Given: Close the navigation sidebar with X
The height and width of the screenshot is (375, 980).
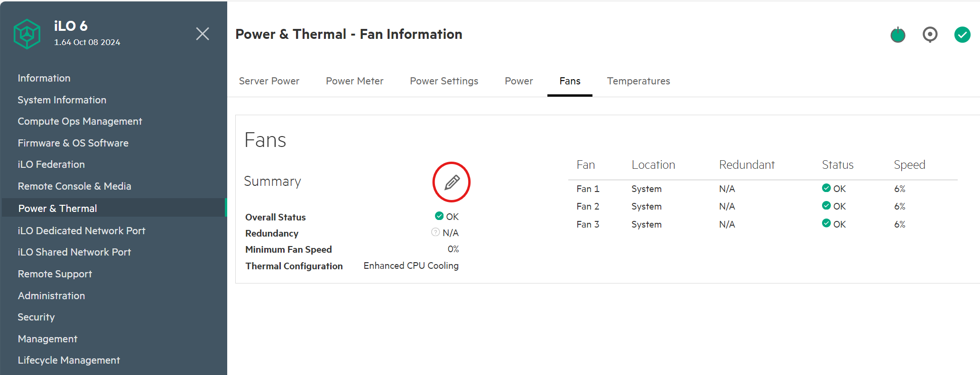Looking at the screenshot, I should (203, 34).
